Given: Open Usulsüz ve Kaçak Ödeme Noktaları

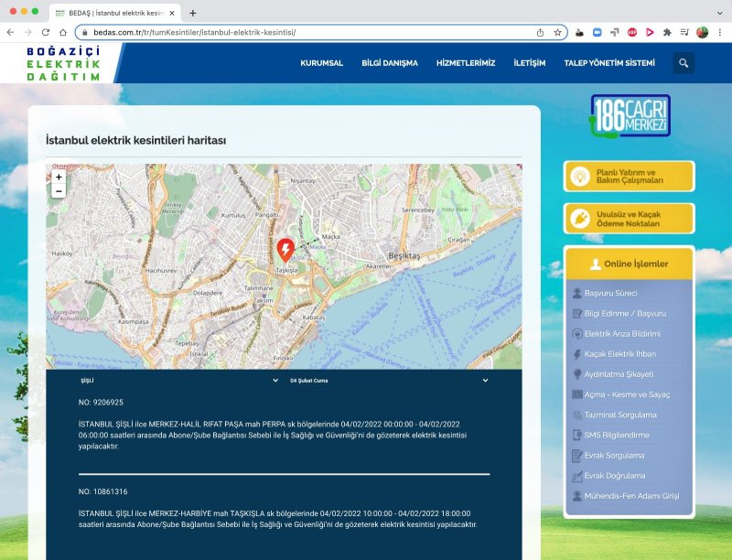Looking at the screenshot, I should pyautogui.click(x=630, y=219).
